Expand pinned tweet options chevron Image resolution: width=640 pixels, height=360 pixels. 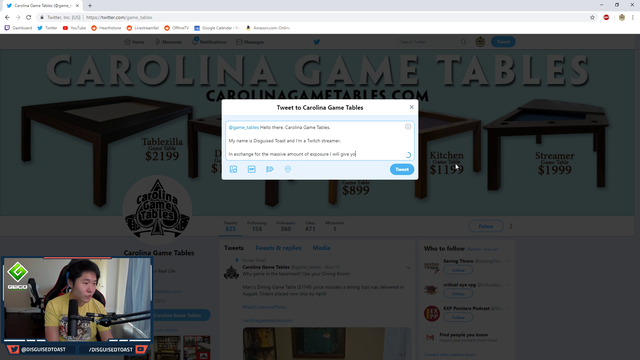pyautogui.click(x=408, y=268)
